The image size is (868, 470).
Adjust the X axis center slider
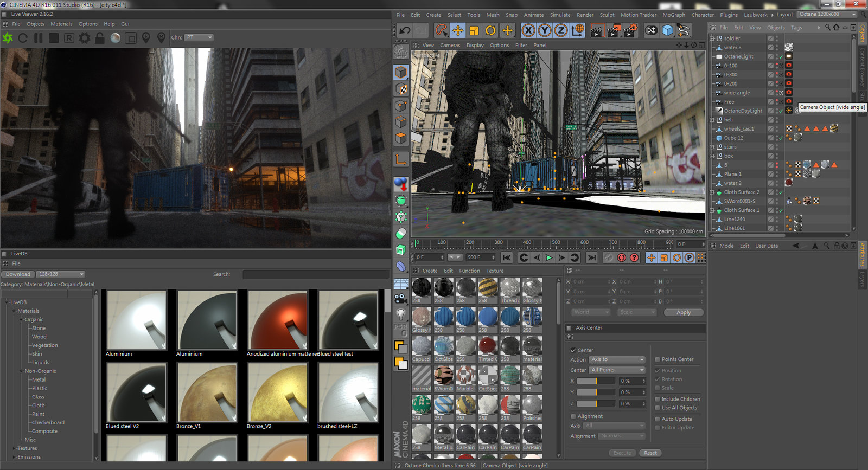[x=596, y=381]
